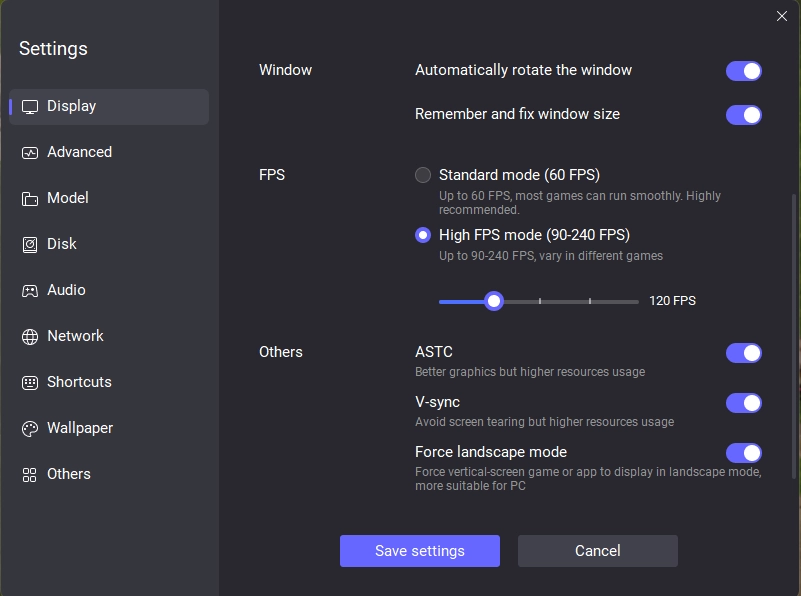Click the Shortcuts keyboard icon

(x=30, y=383)
